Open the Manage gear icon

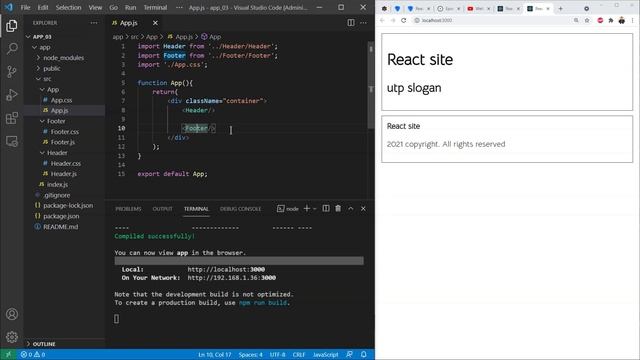(12, 337)
